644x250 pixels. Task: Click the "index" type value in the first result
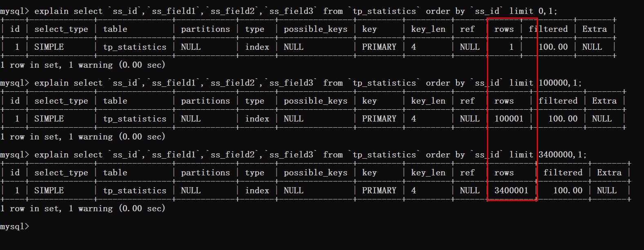(257, 47)
